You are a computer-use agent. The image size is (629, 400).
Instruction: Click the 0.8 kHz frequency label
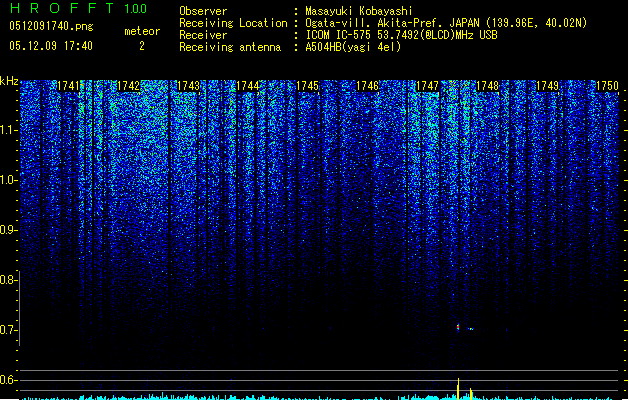click(x=8, y=280)
